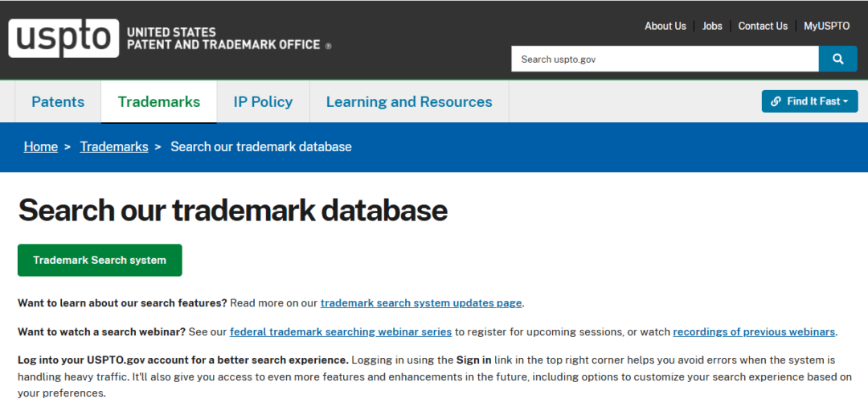Click 'Search our trademark database' breadcrumb text
Viewport: 868px width, 403px height.
(260, 147)
